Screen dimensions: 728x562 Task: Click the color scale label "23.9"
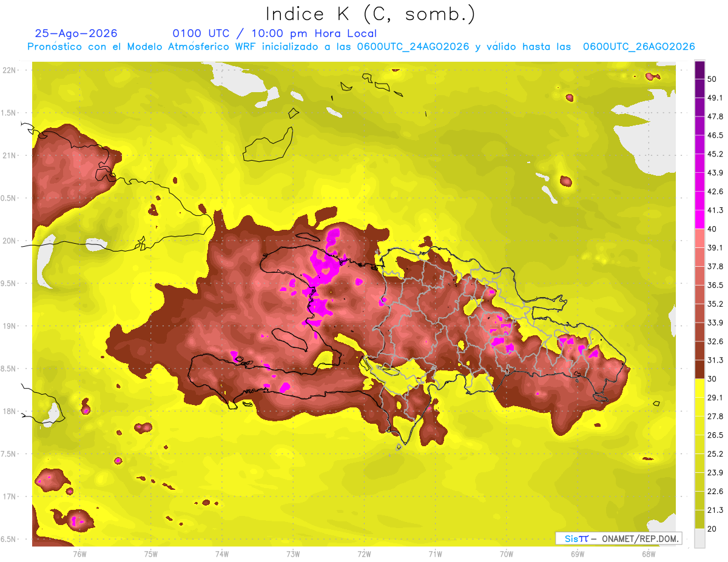pyautogui.click(x=715, y=473)
